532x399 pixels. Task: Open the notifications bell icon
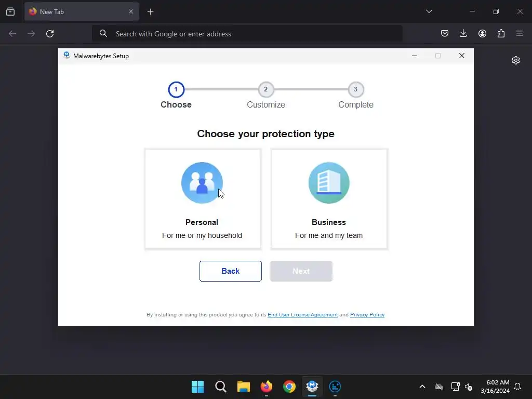pos(518,387)
